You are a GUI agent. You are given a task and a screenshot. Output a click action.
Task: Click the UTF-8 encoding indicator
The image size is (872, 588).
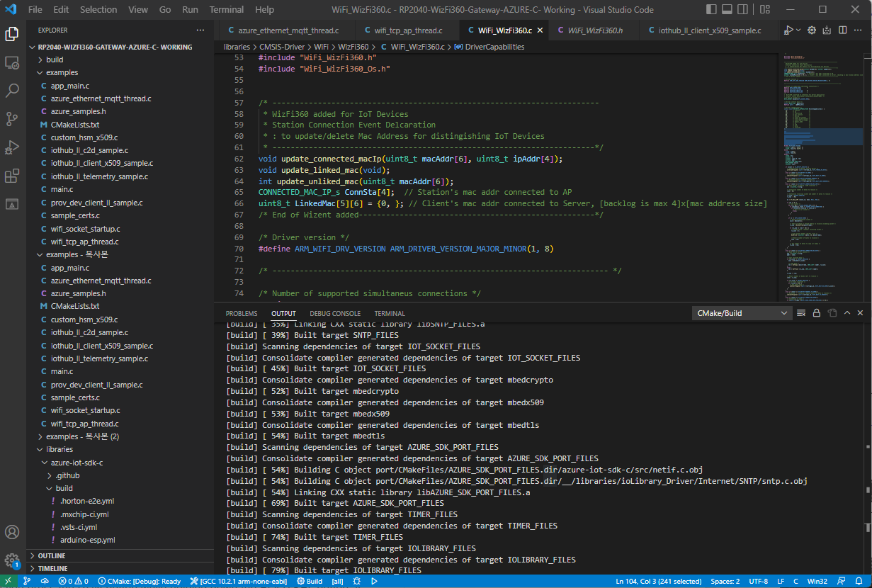click(758, 581)
